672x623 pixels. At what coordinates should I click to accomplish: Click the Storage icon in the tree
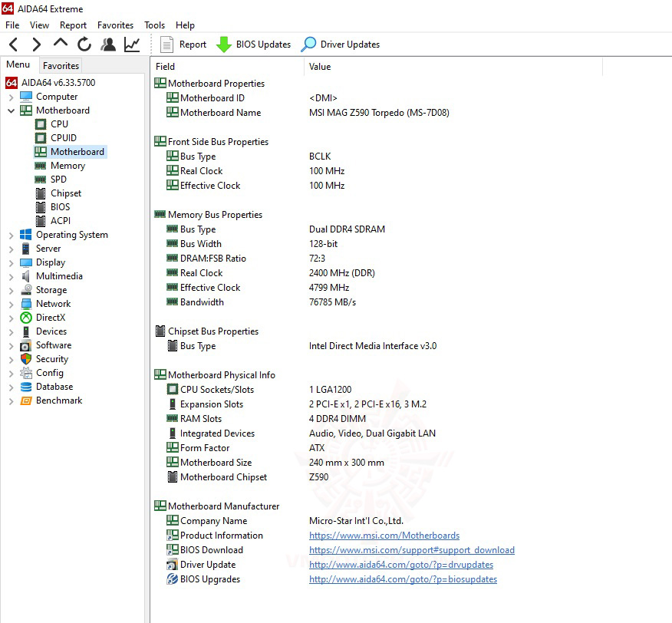26,290
